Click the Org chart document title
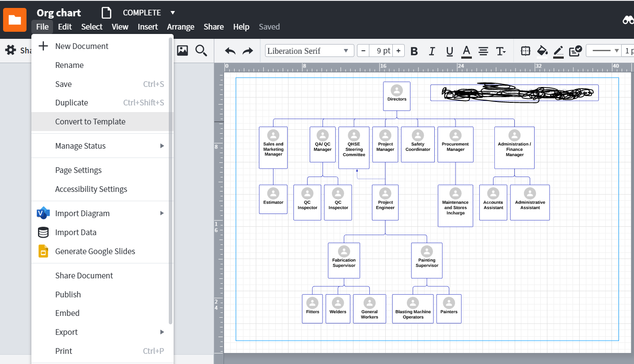634x364 pixels. click(x=59, y=13)
